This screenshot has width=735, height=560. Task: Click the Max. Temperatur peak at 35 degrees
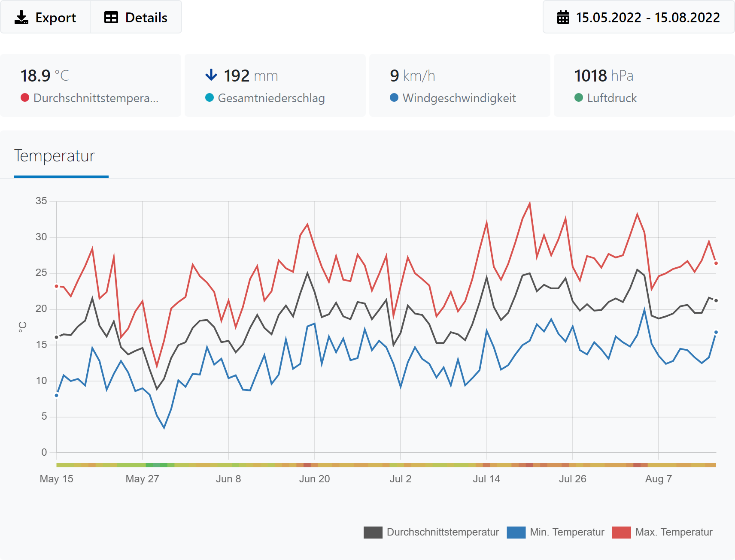pyautogui.click(x=530, y=203)
